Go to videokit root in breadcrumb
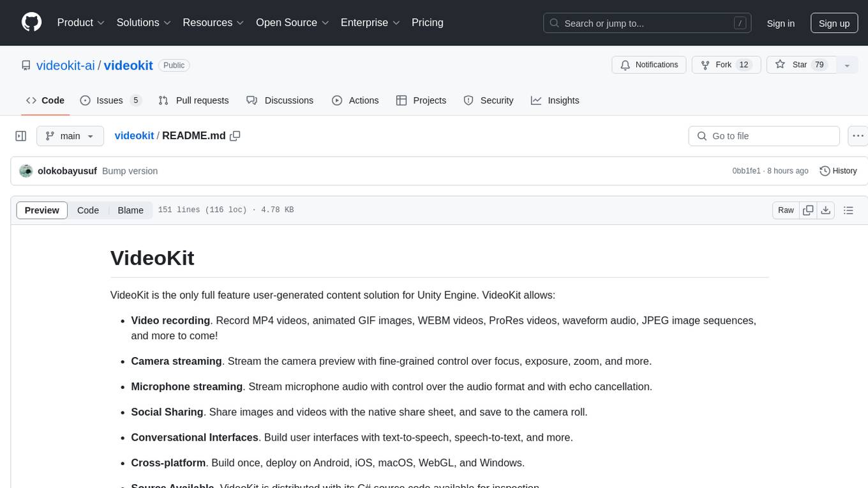868x488 pixels. (x=134, y=135)
